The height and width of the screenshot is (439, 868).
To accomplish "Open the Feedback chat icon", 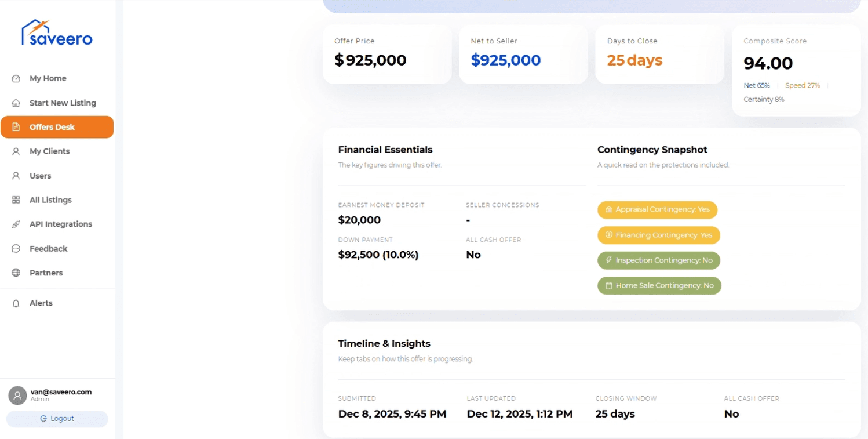I will (x=16, y=249).
